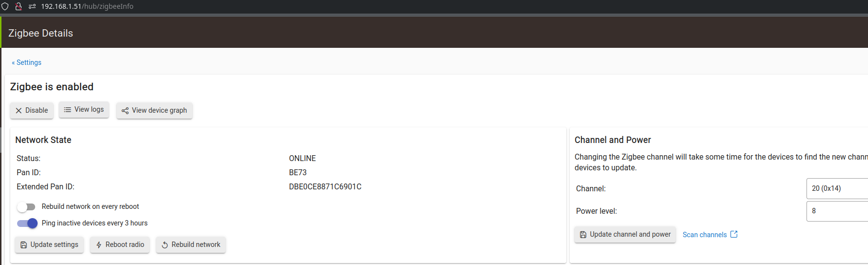Open the Power level dropdown showing 8
The height and width of the screenshot is (265, 868).
[837, 211]
